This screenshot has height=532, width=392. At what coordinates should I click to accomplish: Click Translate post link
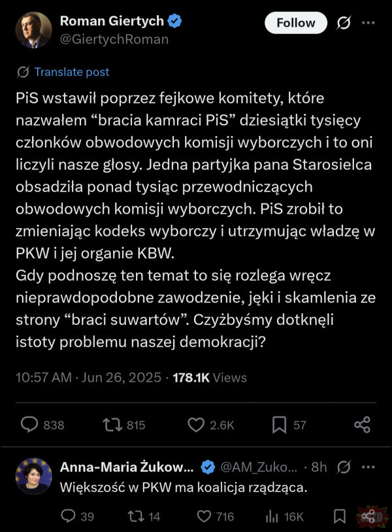tap(72, 72)
